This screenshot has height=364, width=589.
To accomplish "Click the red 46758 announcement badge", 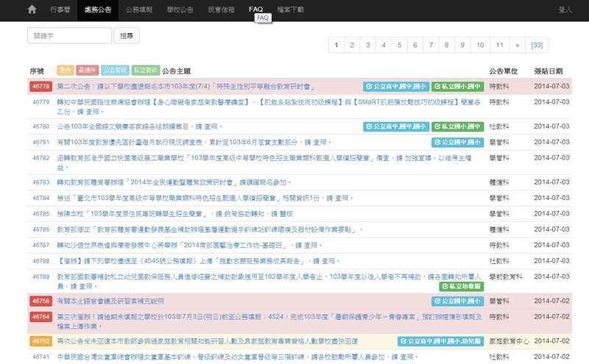I will pyautogui.click(x=40, y=301).
